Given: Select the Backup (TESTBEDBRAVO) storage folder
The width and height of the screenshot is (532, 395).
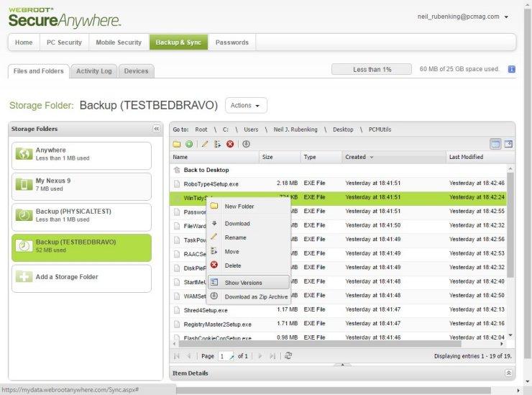Looking at the screenshot, I should [x=81, y=248].
